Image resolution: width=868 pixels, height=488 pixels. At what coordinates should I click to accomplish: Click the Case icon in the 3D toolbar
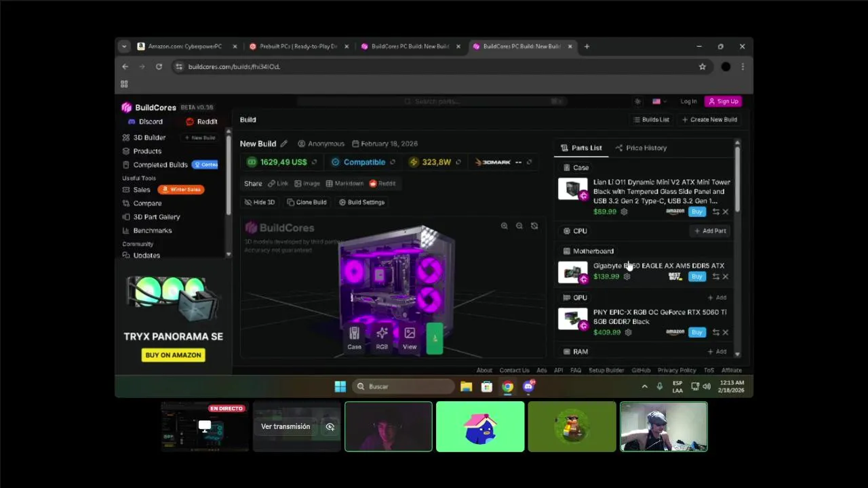[x=354, y=338]
